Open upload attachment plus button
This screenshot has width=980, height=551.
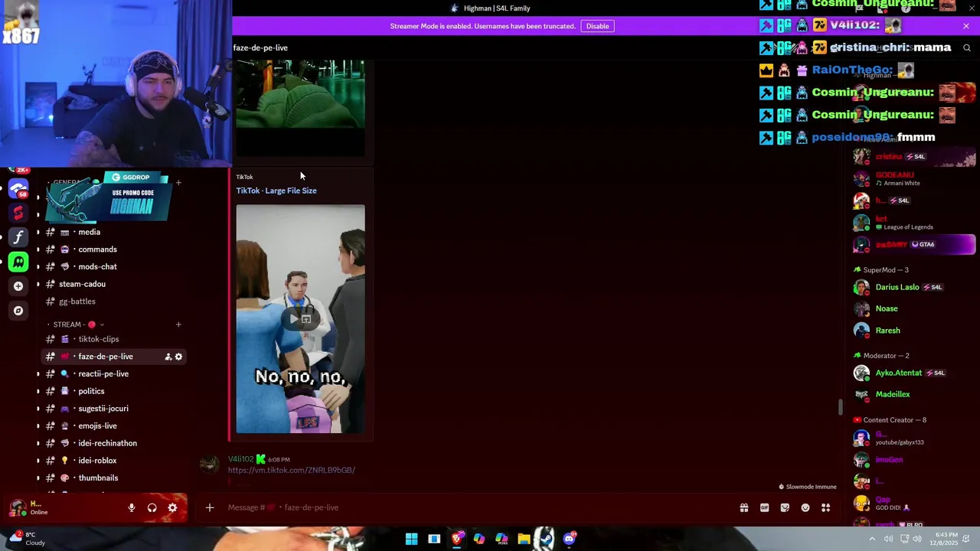tap(209, 507)
